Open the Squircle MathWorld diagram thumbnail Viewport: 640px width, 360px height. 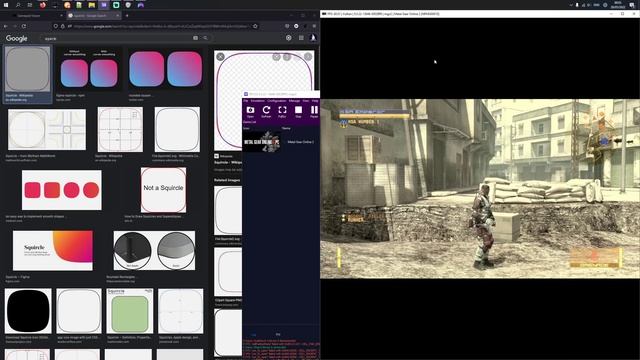pos(47,129)
